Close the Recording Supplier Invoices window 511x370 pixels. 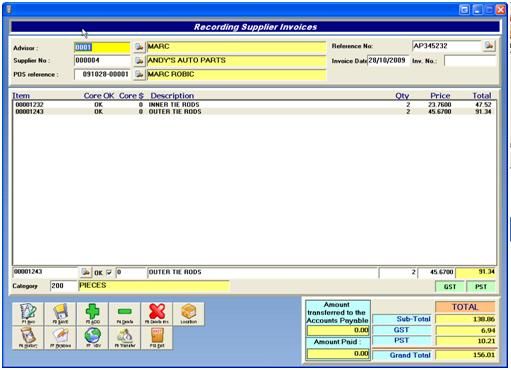click(x=500, y=10)
